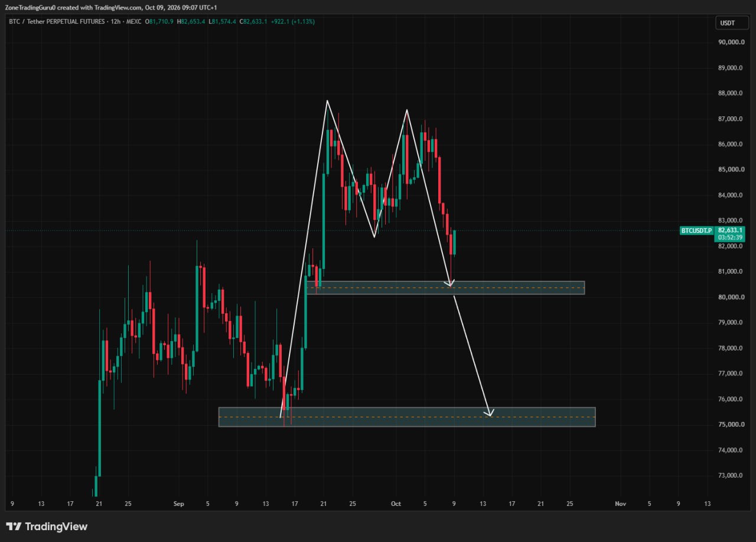Click the Nov label on the time axis
The width and height of the screenshot is (756, 542).
coord(620,504)
